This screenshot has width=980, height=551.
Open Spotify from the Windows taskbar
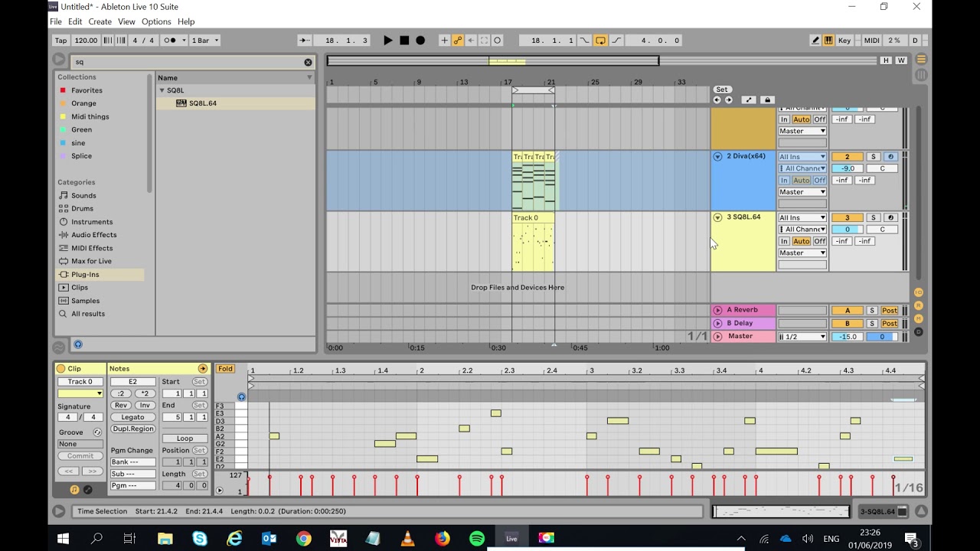click(x=477, y=539)
